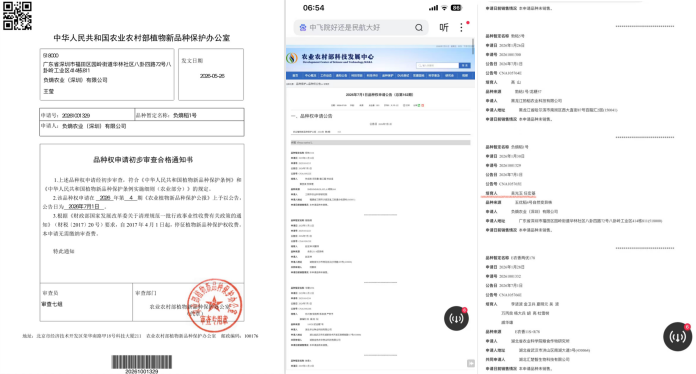The width and height of the screenshot is (696, 374).
Task: Click the red official seal on the notice
Action: 214,305
